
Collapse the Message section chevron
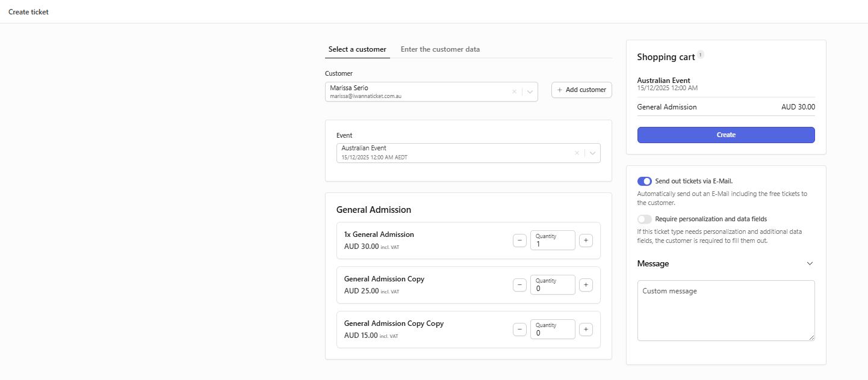(x=810, y=264)
